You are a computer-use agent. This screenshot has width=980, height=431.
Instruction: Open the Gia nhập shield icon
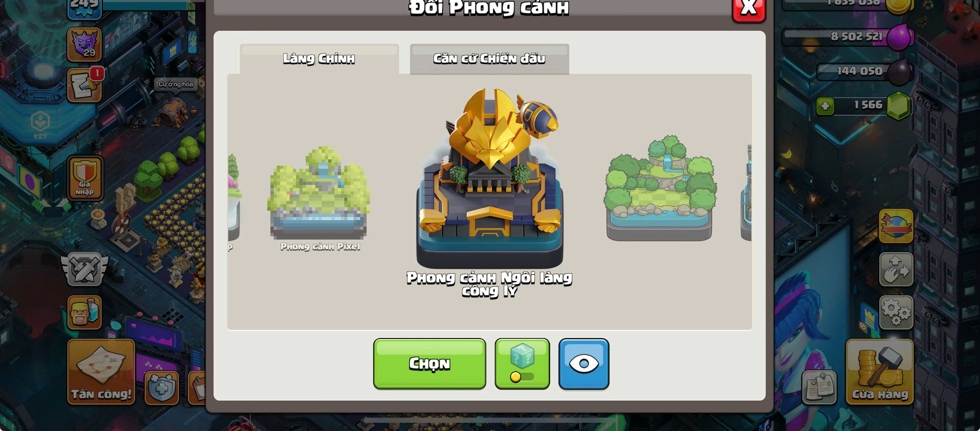click(85, 178)
